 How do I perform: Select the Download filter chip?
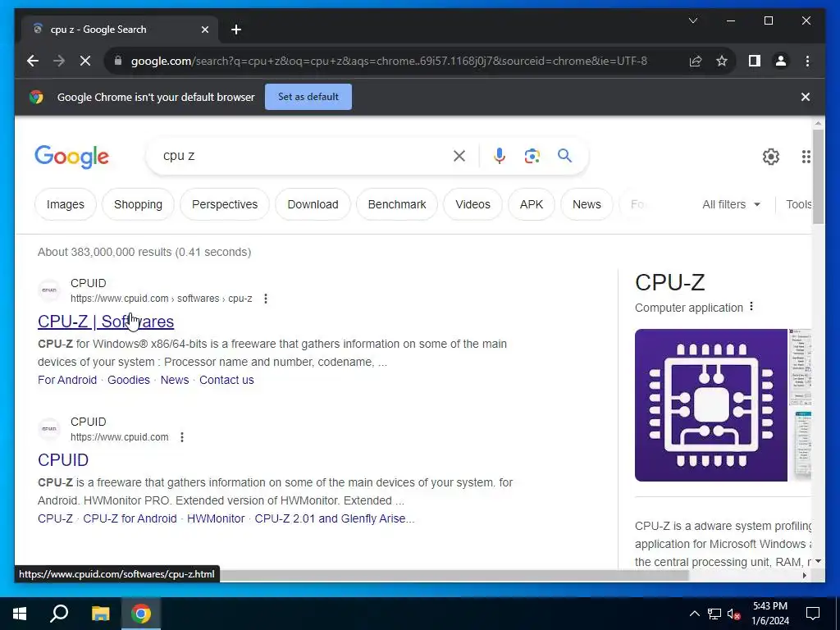click(313, 204)
